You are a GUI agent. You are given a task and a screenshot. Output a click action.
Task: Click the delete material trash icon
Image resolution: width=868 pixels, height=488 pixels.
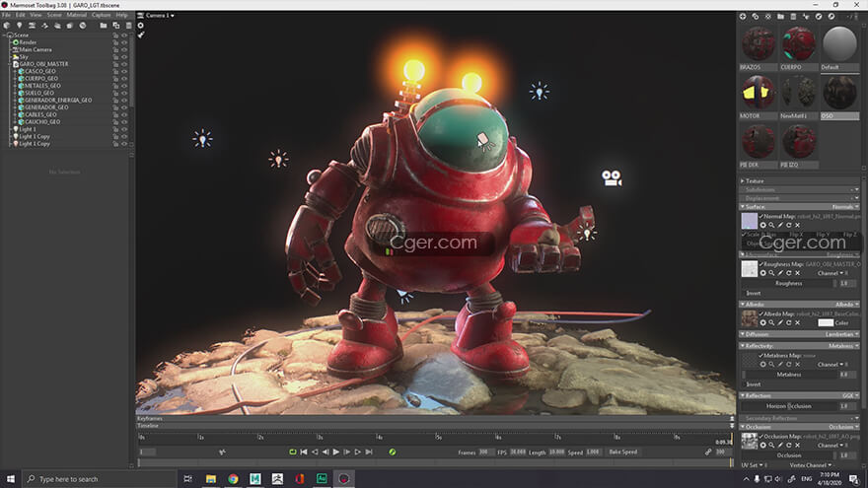pos(795,16)
